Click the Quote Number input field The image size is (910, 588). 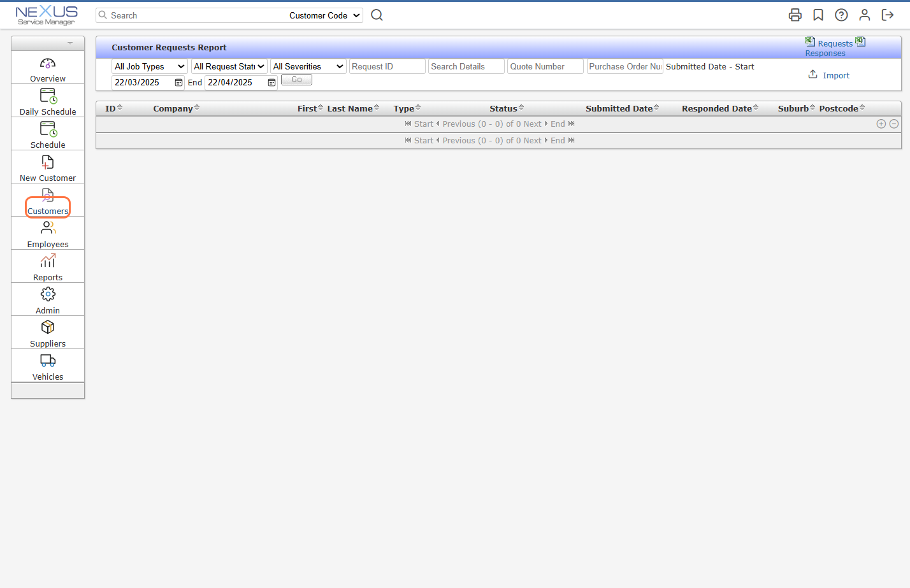(545, 66)
